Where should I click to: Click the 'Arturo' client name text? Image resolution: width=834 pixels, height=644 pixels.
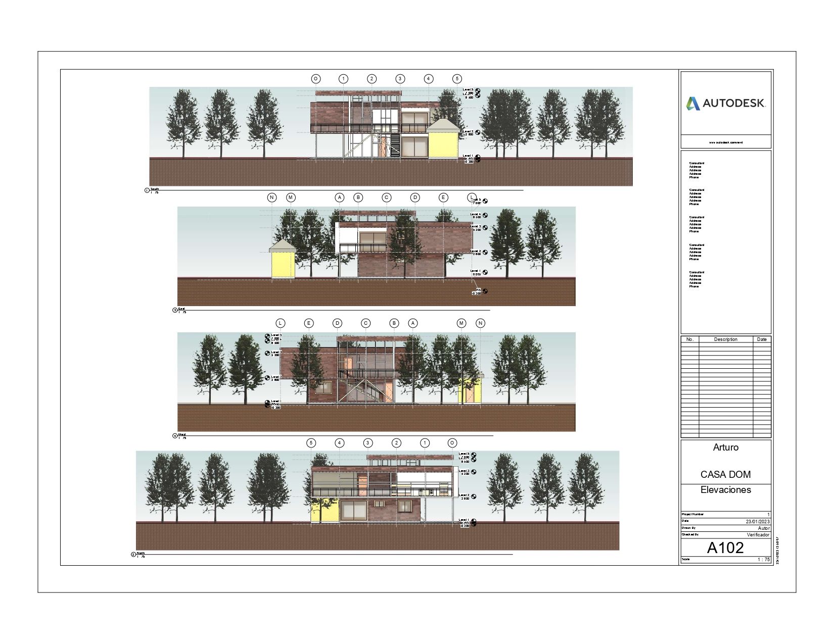[x=725, y=448]
